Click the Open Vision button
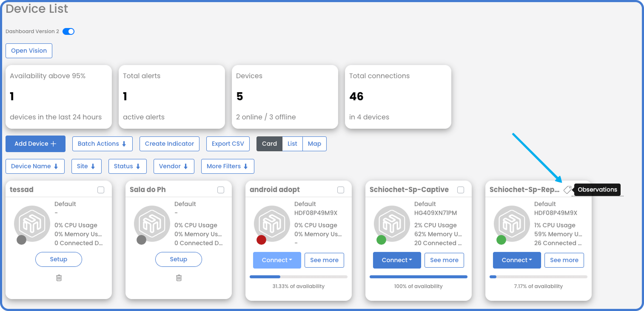The width and height of the screenshot is (644, 311). pos(28,51)
